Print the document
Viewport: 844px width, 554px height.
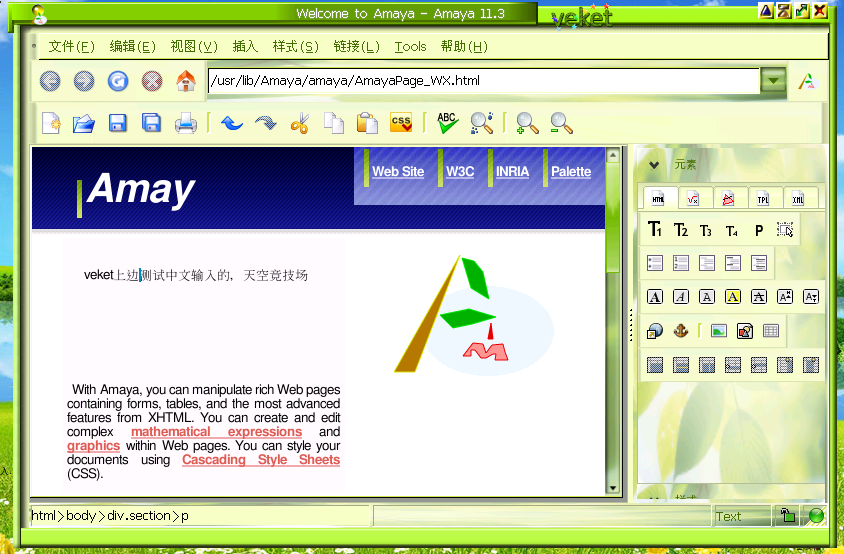[186, 123]
